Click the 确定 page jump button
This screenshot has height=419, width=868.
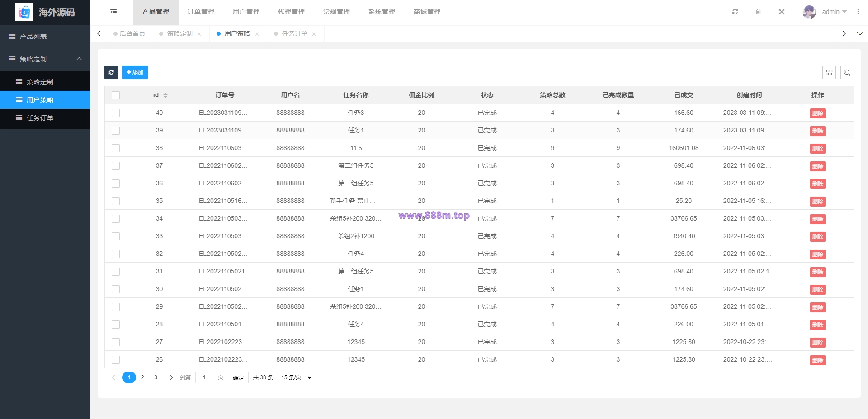coord(238,377)
